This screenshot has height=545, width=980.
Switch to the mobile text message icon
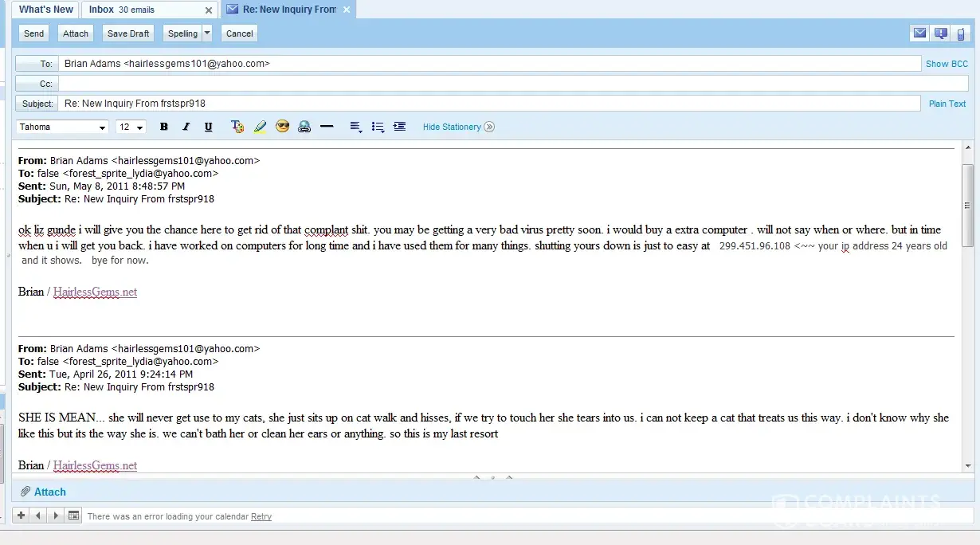click(961, 33)
